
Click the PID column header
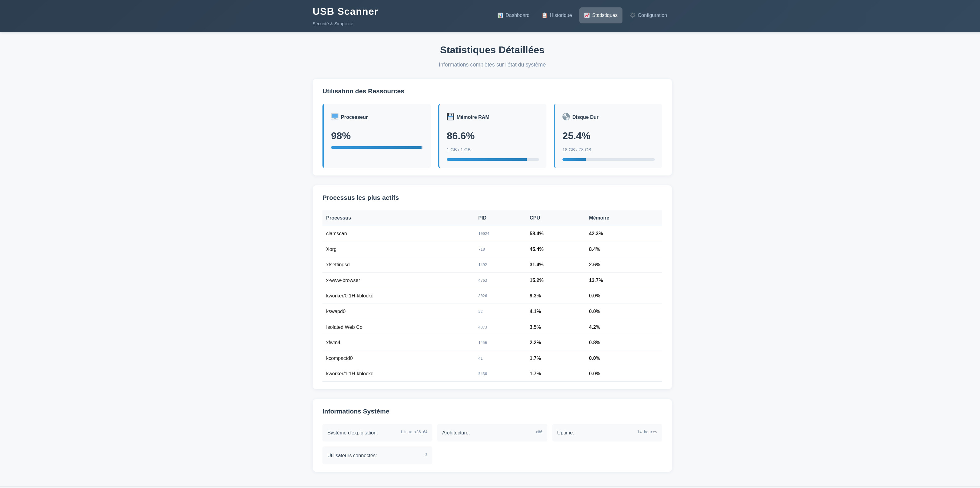[x=482, y=218]
